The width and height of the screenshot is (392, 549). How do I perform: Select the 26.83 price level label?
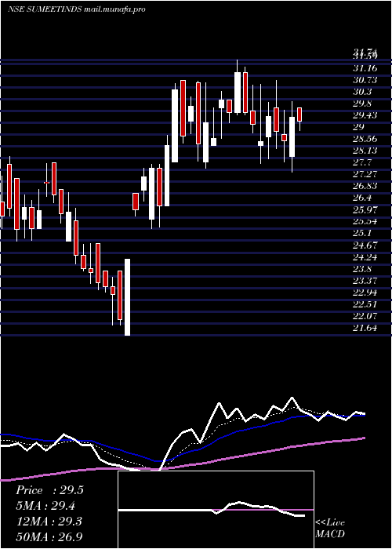[365, 187]
